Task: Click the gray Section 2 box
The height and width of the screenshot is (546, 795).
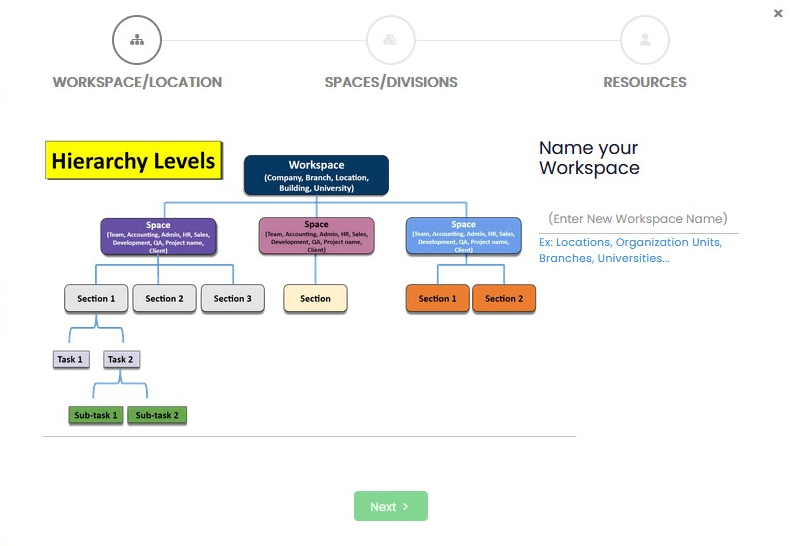Action: coord(164,299)
